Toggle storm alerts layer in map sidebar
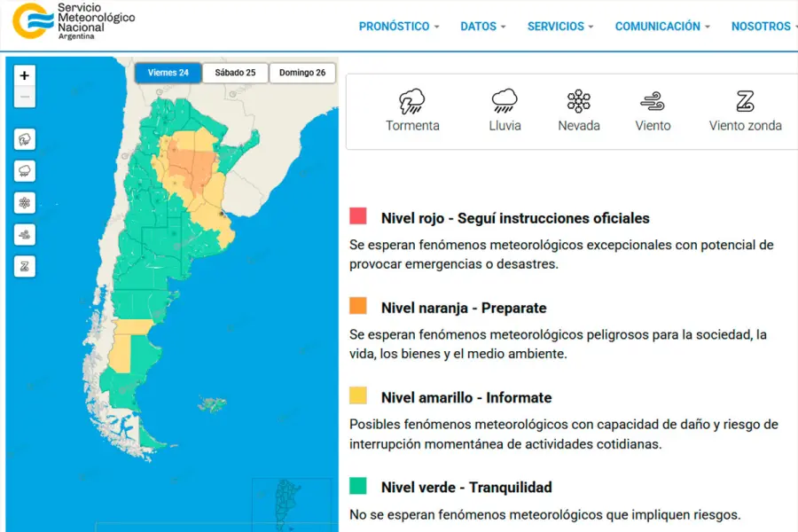 (25, 139)
